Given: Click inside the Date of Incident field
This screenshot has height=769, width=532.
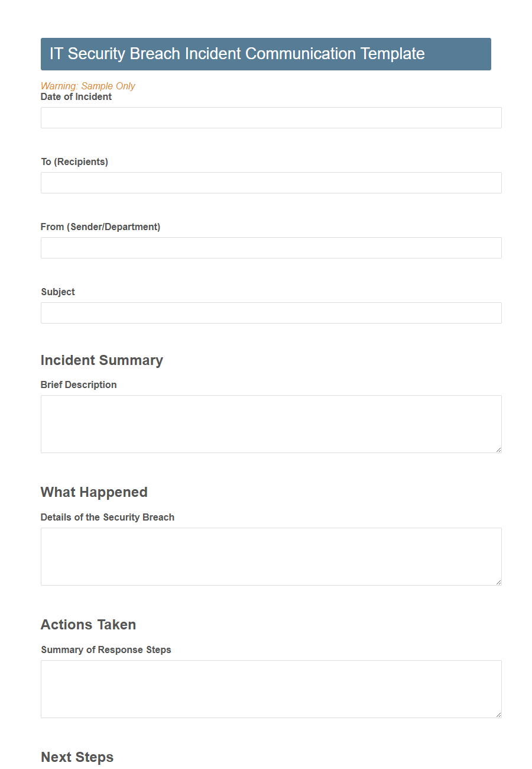Looking at the screenshot, I should (x=271, y=118).
